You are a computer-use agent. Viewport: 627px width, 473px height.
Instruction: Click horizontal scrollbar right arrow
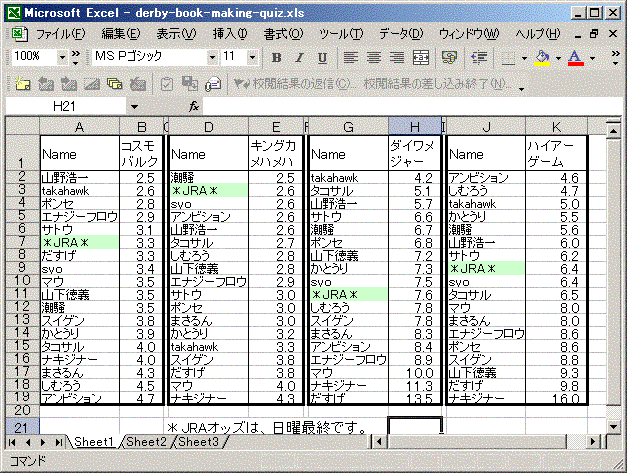(593, 442)
